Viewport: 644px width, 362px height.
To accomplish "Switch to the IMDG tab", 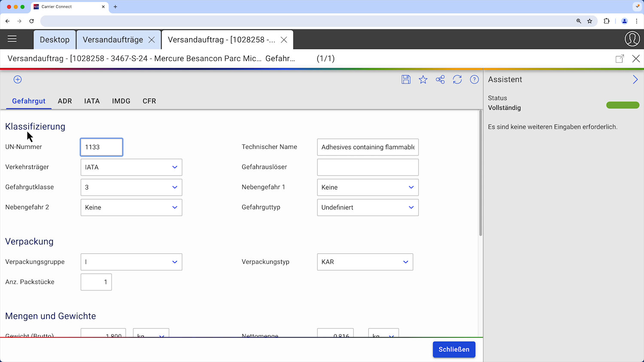I will [121, 101].
